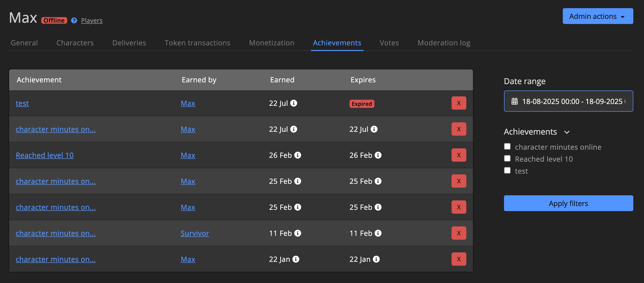Open the Admin actions dropdown
Viewport: 644px width, 283px height.
click(x=598, y=16)
